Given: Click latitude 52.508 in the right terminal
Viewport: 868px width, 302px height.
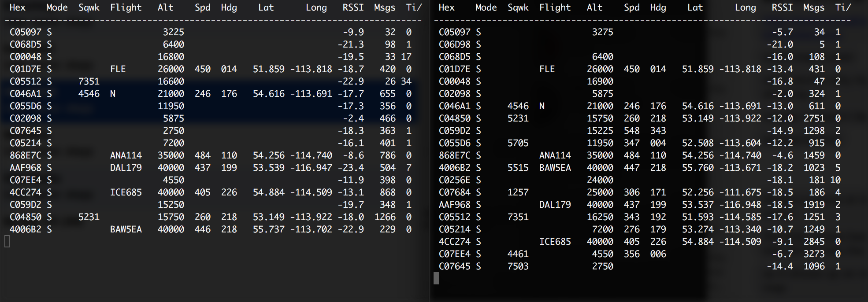Looking at the screenshot, I should 698,143.
